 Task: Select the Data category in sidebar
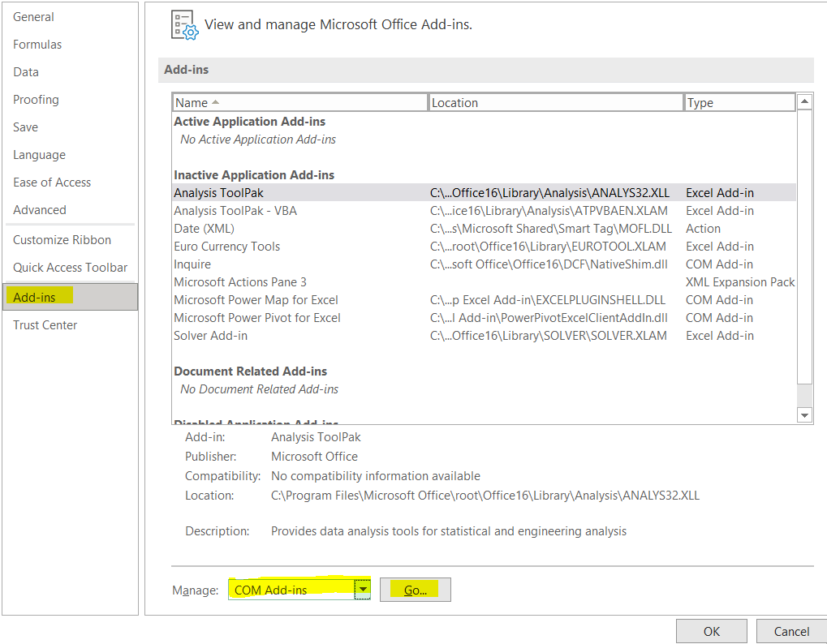26,71
